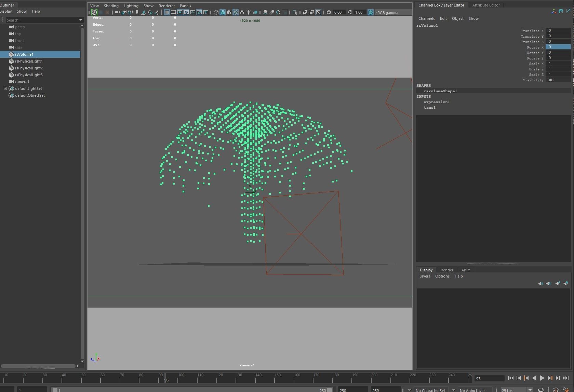Image resolution: width=574 pixels, height=392 pixels.
Task: Expand the defaultLightSet node
Action: pos(5,89)
